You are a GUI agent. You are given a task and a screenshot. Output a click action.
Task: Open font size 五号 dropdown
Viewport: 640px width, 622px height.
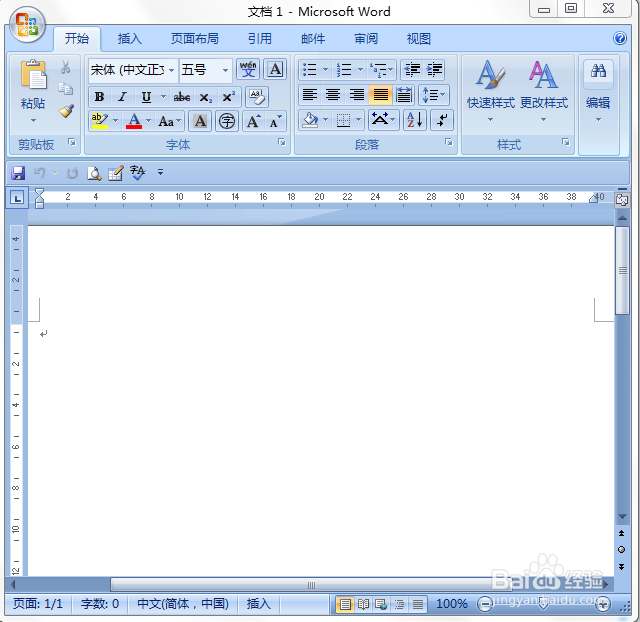pos(225,70)
